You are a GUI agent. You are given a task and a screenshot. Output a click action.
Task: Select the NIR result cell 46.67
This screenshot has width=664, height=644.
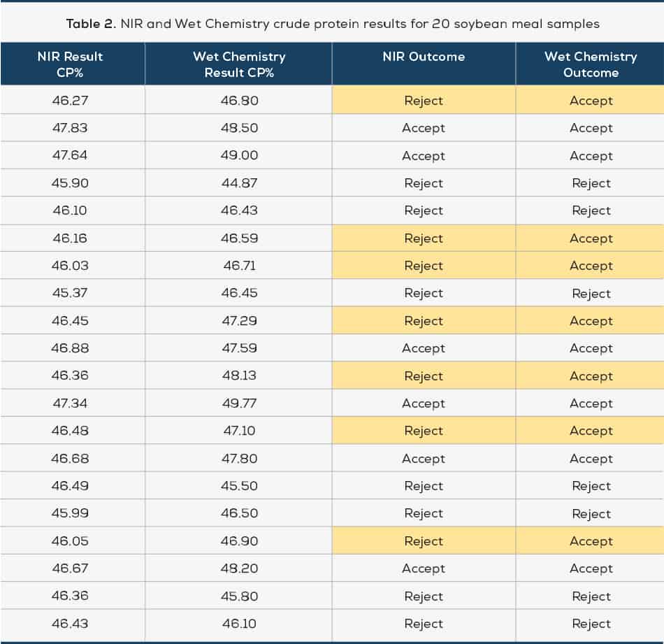point(70,568)
